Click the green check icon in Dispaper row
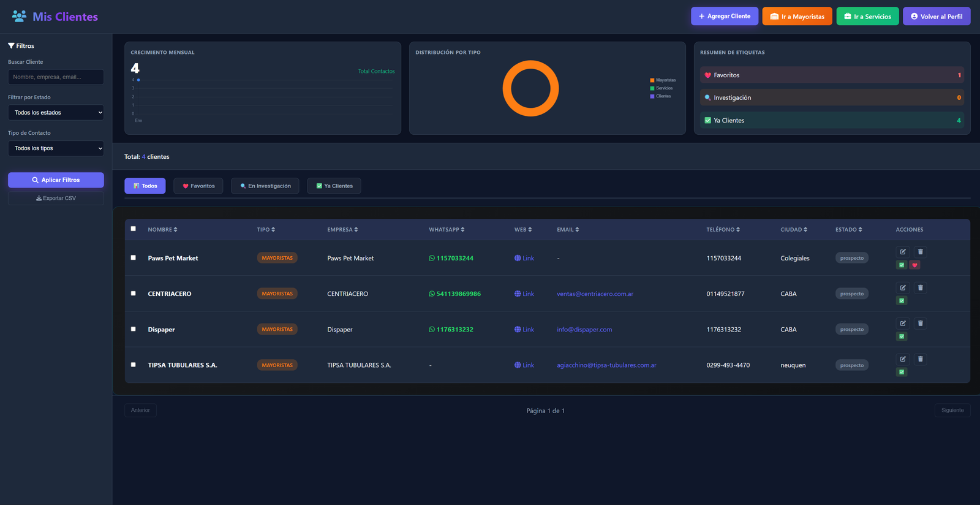Image resolution: width=980 pixels, height=505 pixels. coord(902,336)
